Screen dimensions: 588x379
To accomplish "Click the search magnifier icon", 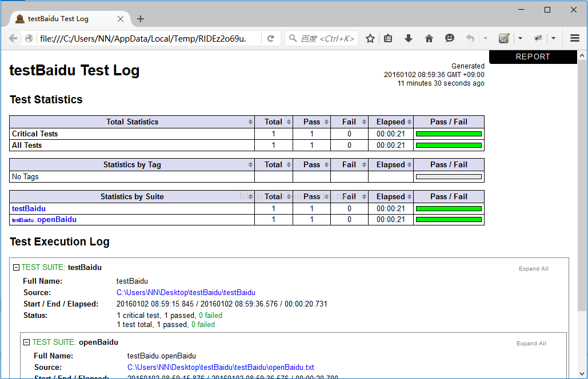I will (x=293, y=38).
